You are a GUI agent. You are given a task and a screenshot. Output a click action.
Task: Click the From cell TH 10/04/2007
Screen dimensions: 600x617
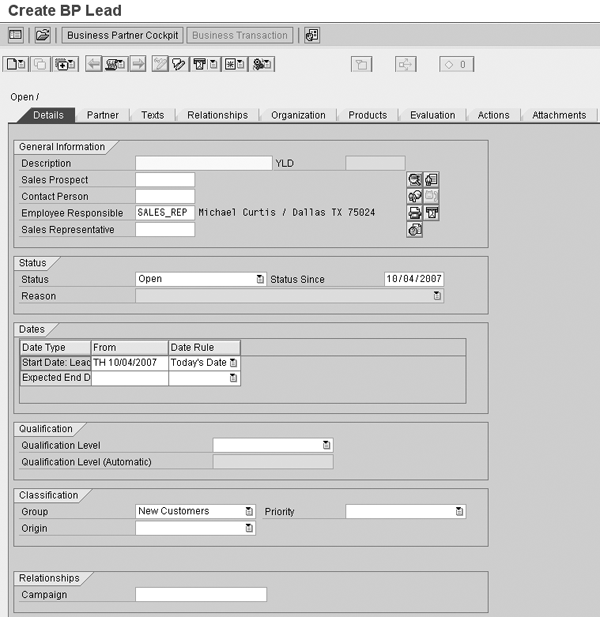pyautogui.click(x=130, y=363)
